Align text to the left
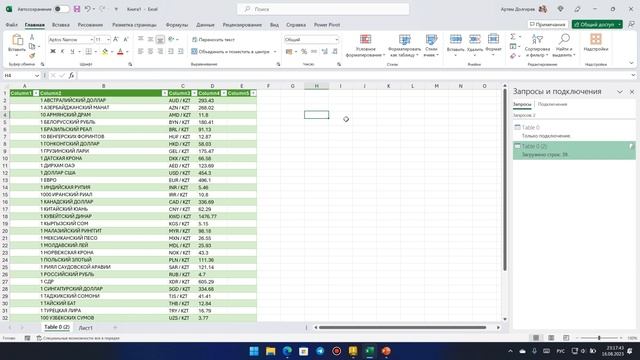Viewport: 640px width, 360px height. coord(141,52)
